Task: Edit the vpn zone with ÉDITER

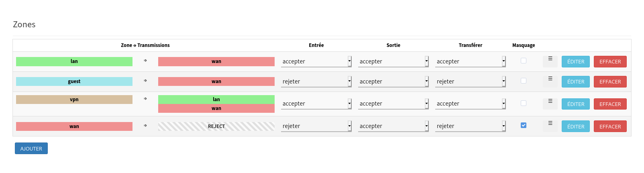Action: pyautogui.click(x=575, y=104)
